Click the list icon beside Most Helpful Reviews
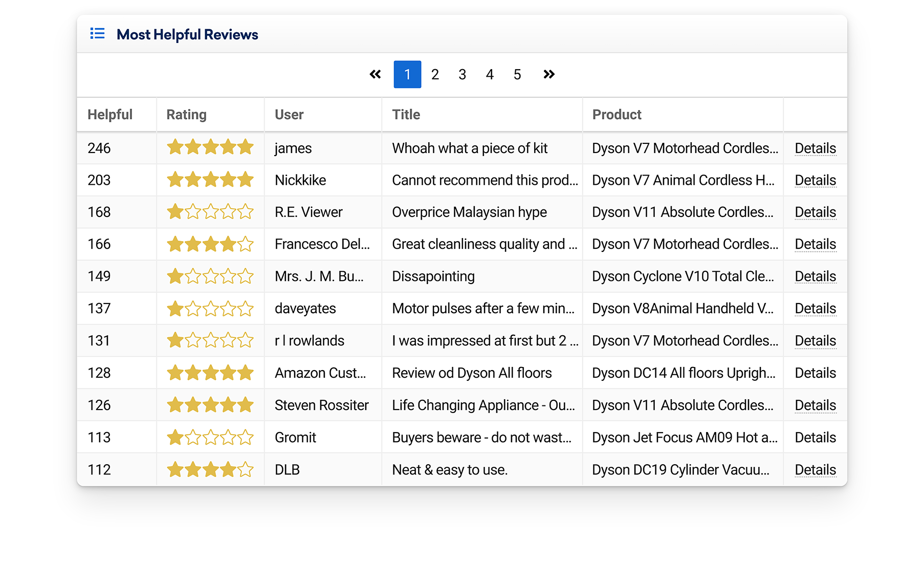The height and width of the screenshot is (561, 924). click(x=97, y=34)
